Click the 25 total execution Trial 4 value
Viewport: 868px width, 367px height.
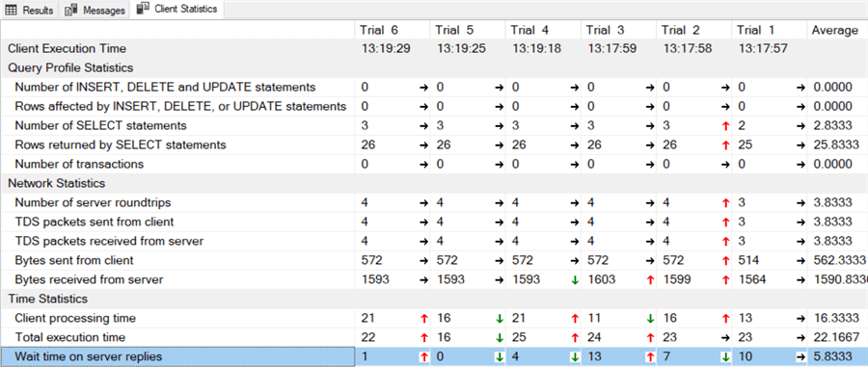(519, 337)
